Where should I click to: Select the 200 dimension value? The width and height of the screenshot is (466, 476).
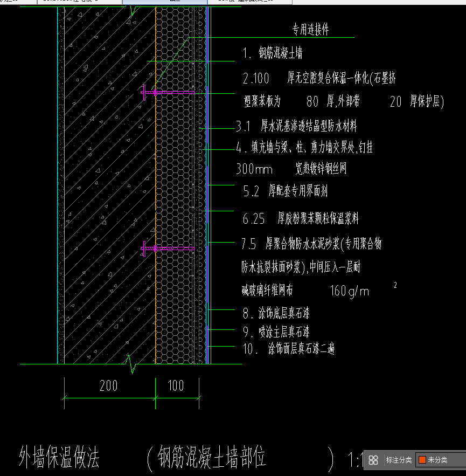pyautogui.click(x=109, y=385)
